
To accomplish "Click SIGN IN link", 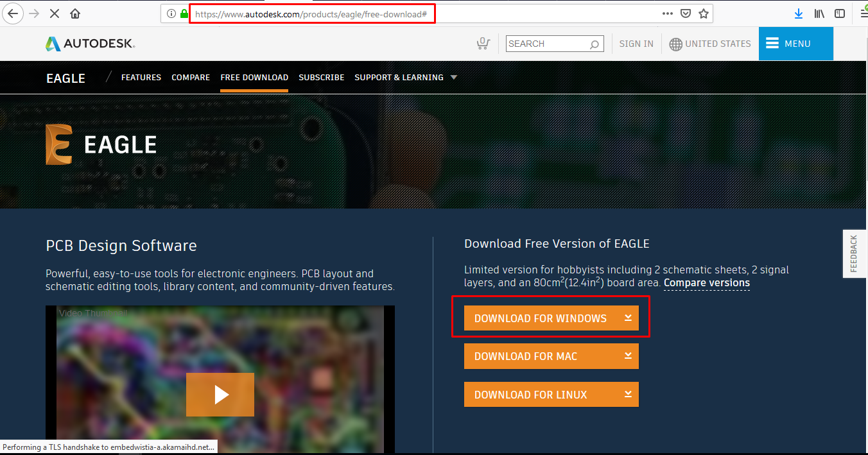I will (x=636, y=44).
